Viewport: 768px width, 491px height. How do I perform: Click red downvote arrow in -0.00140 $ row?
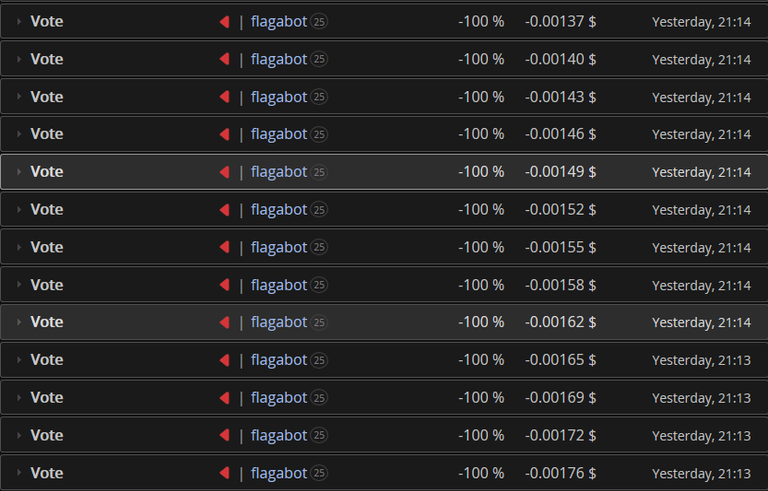(225, 59)
